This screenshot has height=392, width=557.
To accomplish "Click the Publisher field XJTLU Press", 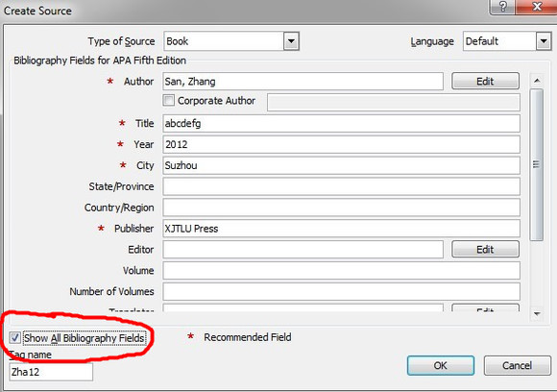I will [341, 229].
